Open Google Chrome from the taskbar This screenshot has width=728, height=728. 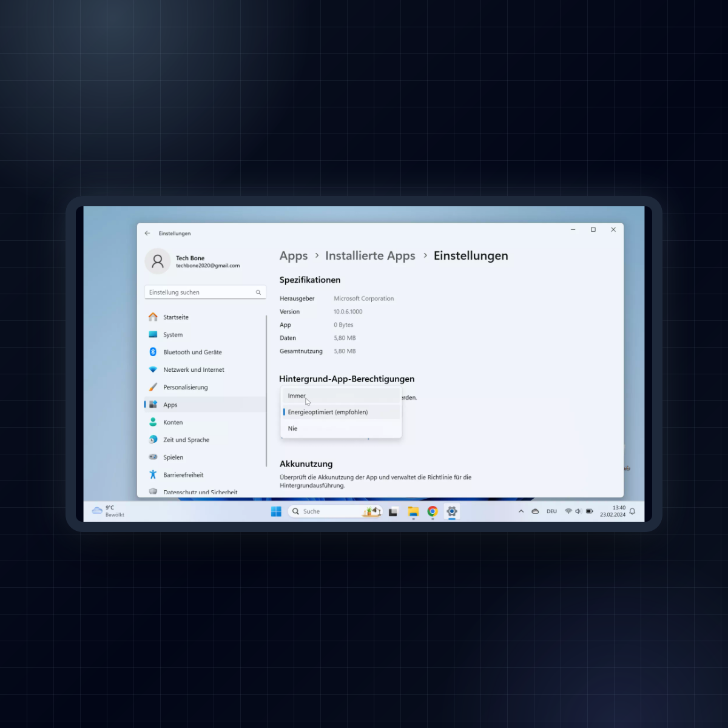coord(433,511)
